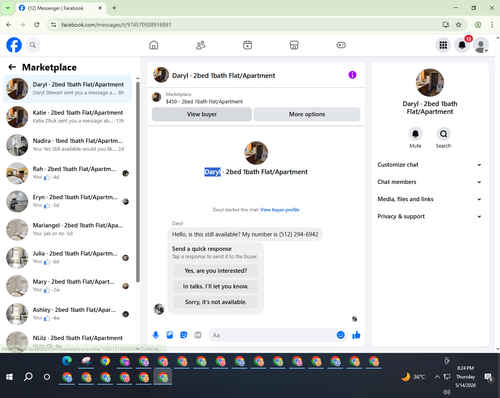Viewport: 500px width, 398px height.
Task: Open the Friends icon in top navigation
Action: [200, 45]
